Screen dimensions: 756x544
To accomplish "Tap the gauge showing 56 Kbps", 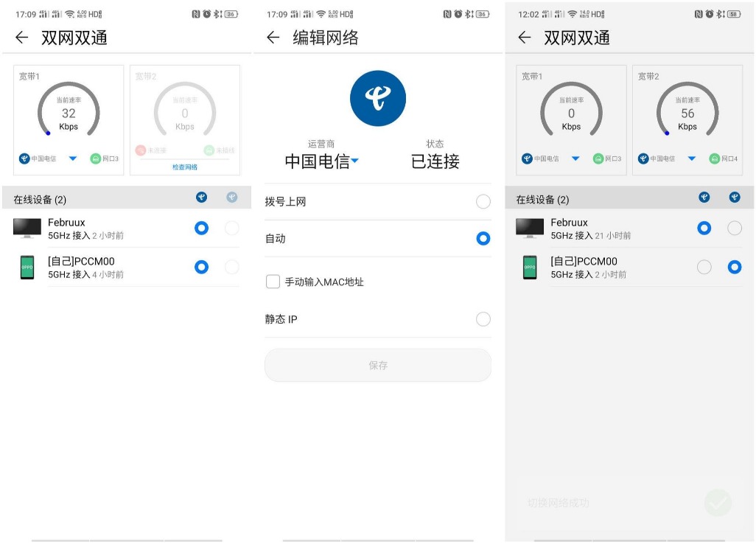I will click(687, 110).
